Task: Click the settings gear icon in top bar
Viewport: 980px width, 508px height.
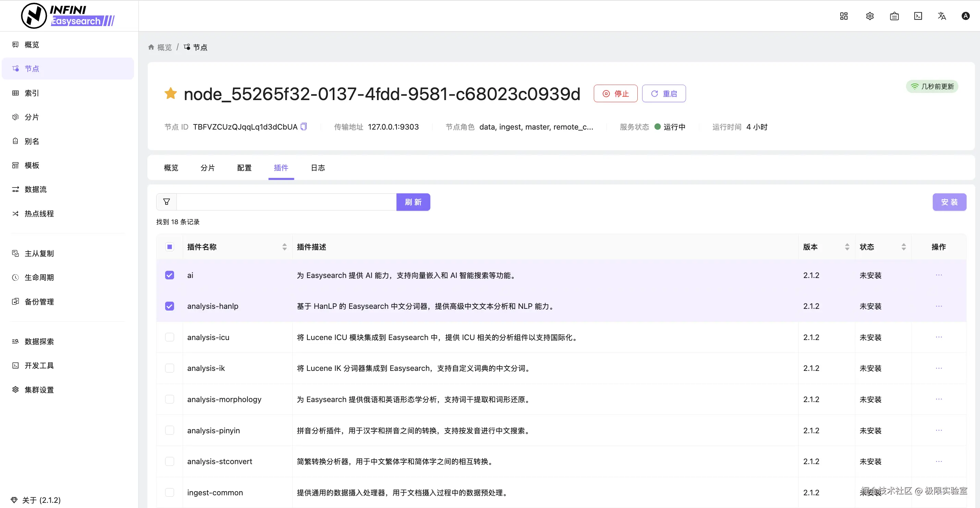Action: click(870, 16)
